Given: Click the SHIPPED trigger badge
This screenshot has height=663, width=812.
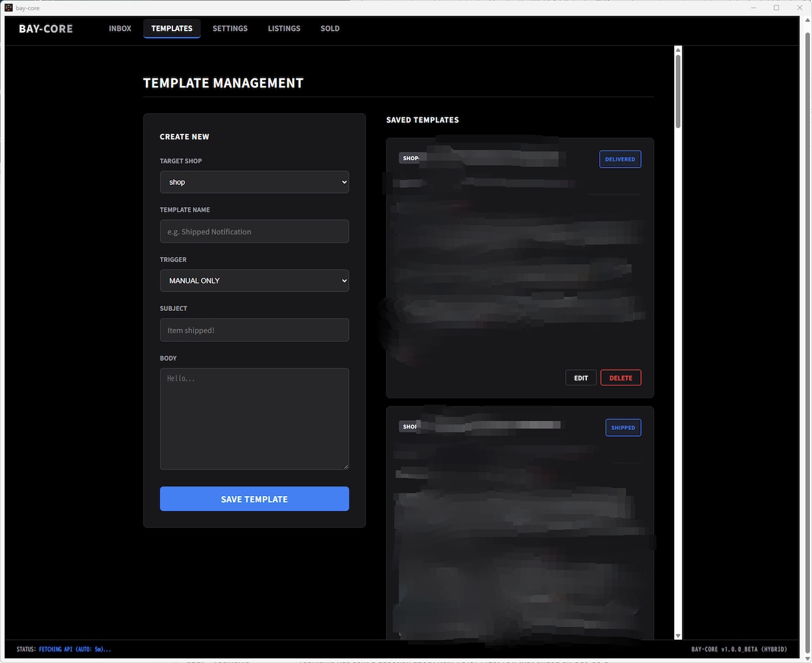Looking at the screenshot, I should coord(623,427).
